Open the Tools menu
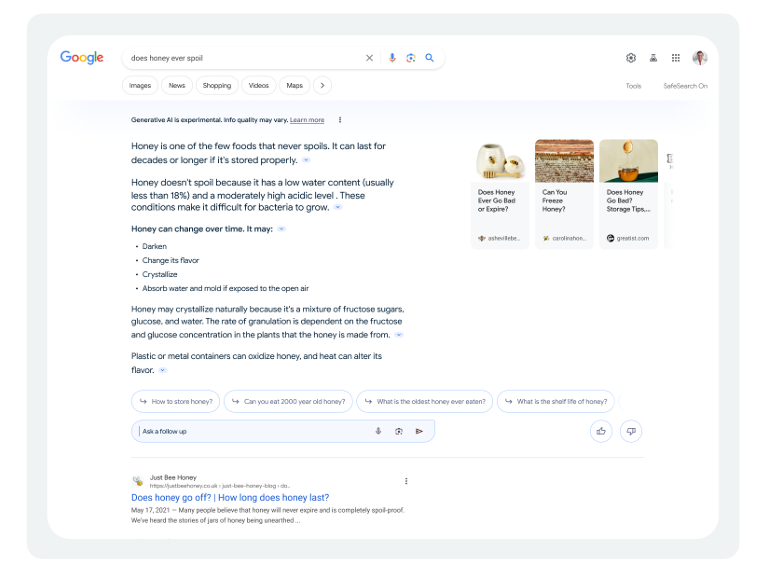The width and height of the screenshot is (765, 570). click(633, 86)
